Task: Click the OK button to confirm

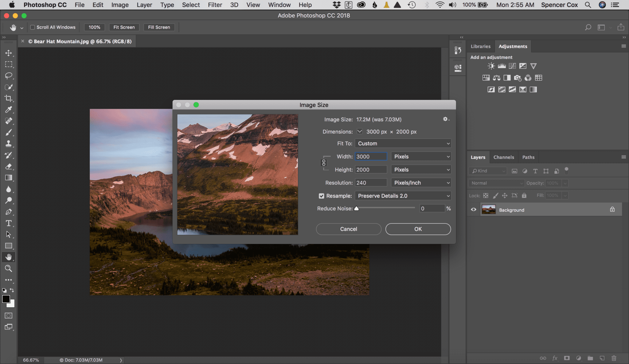Action: (418, 229)
